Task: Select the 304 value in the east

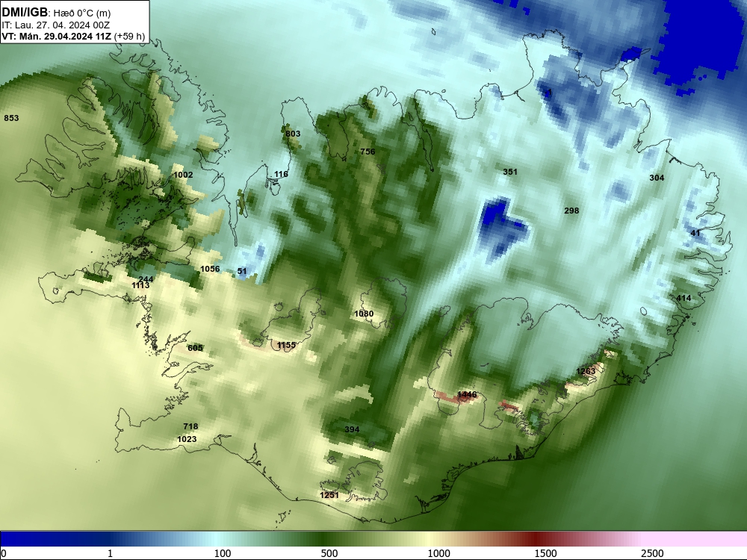Action: pyautogui.click(x=657, y=178)
